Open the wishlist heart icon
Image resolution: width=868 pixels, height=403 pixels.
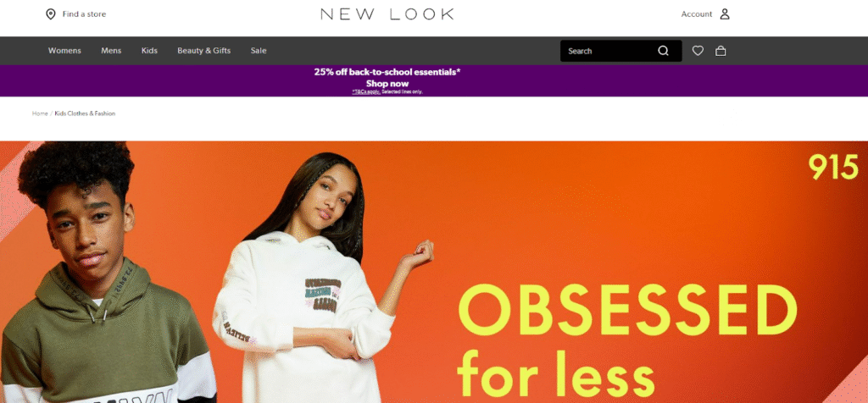click(698, 51)
